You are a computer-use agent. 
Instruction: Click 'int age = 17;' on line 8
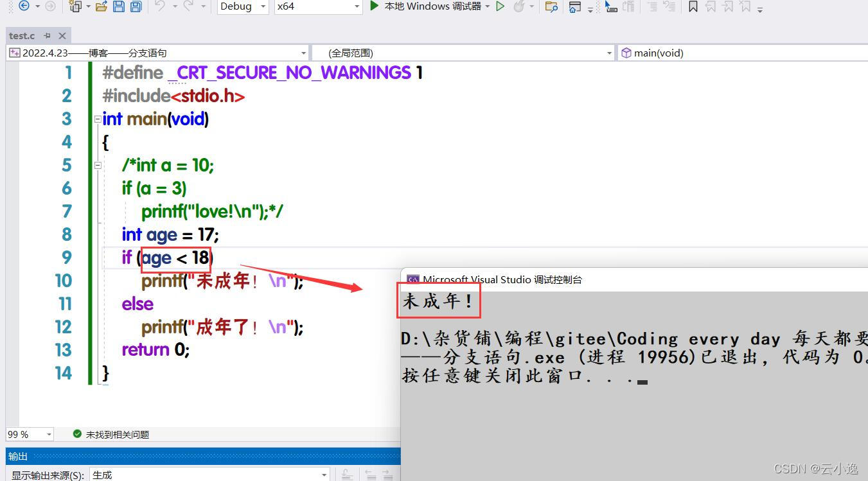point(170,234)
